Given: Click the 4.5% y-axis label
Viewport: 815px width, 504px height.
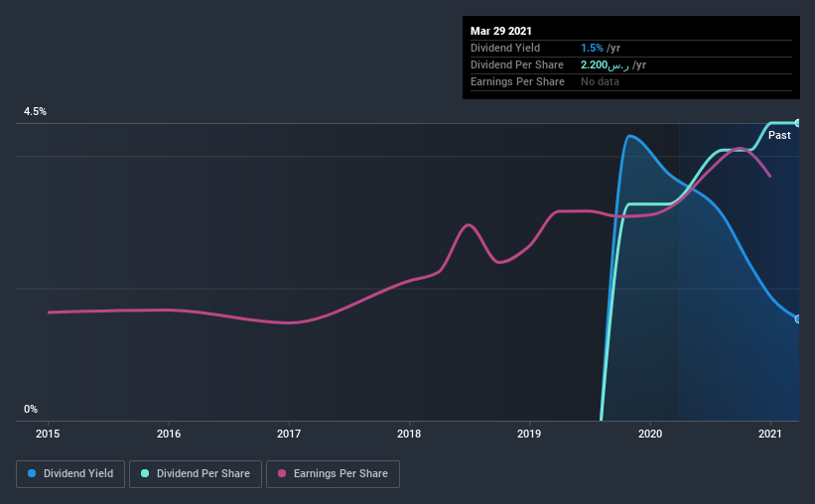Looking at the screenshot, I should pos(35,111).
